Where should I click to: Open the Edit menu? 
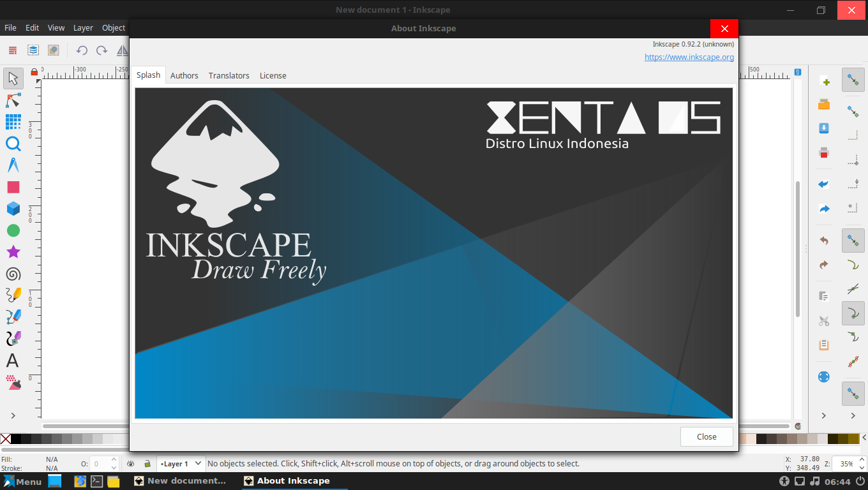[x=32, y=27]
